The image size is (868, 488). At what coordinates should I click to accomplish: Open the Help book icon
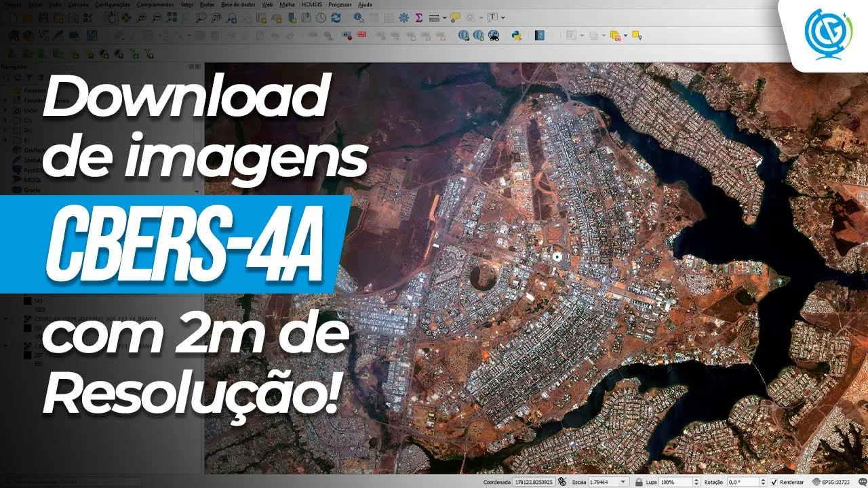[540, 35]
